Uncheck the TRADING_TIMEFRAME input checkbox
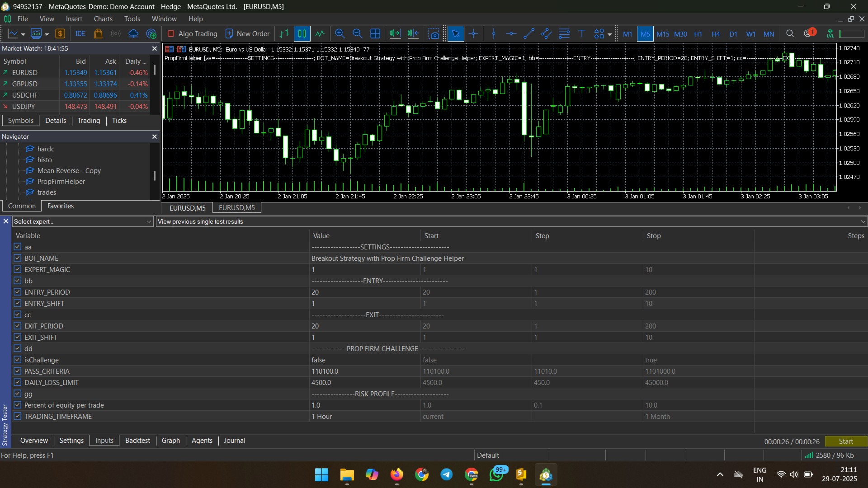The height and width of the screenshot is (488, 868). coord(18,416)
